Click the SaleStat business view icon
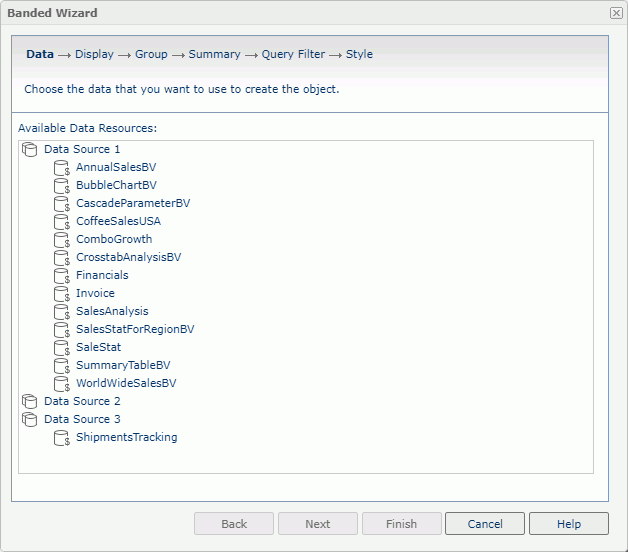Screen dimensions: 628x552 pos(62,348)
